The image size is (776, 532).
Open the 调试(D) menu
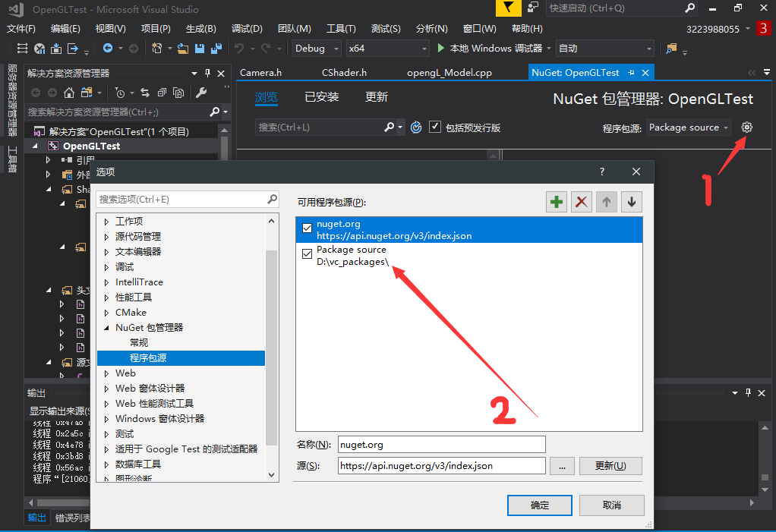pos(247,29)
